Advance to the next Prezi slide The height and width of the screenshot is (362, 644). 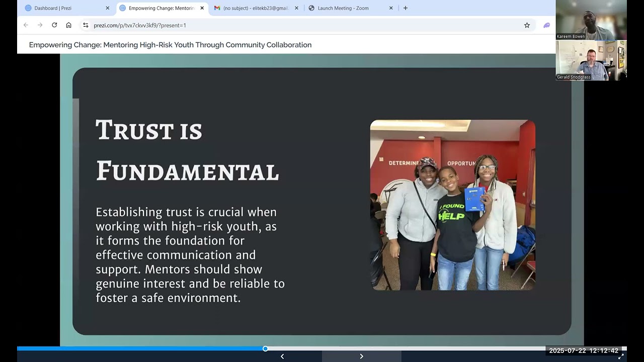point(361,356)
